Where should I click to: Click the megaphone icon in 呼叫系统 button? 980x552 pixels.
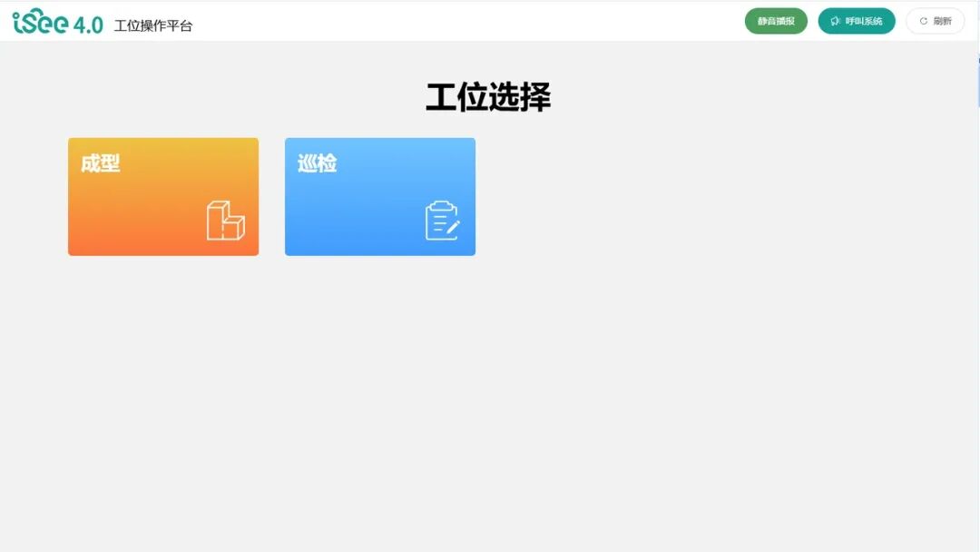coord(835,21)
